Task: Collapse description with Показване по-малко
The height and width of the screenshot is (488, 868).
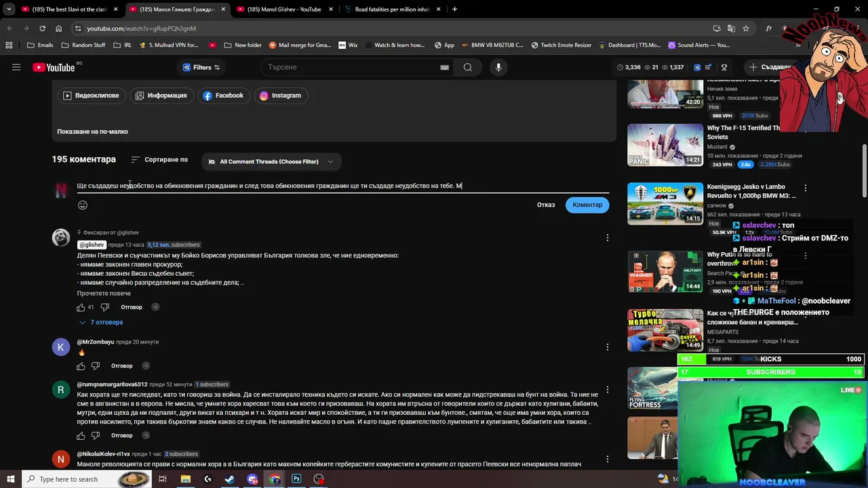Action: point(92,131)
